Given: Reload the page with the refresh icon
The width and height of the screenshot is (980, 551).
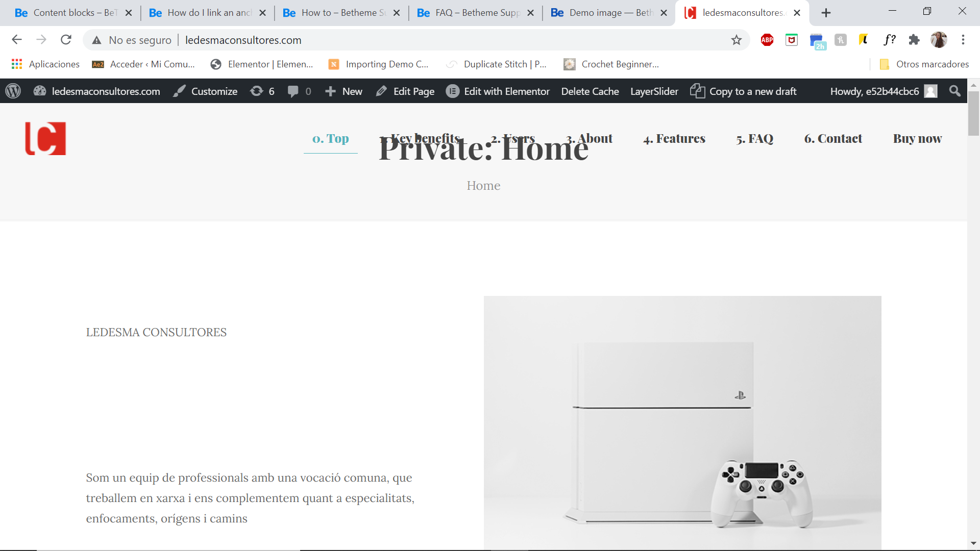Looking at the screenshot, I should click(x=66, y=40).
